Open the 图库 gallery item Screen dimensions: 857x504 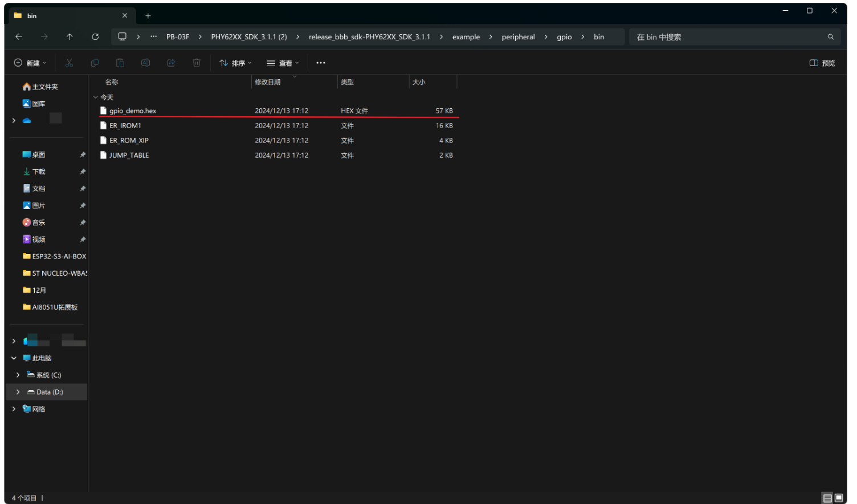pos(34,104)
